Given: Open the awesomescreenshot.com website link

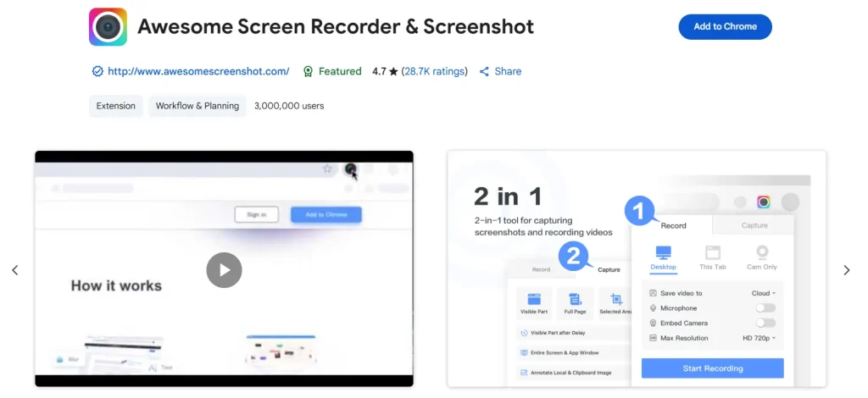Looking at the screenshot, I should point(198,71).
